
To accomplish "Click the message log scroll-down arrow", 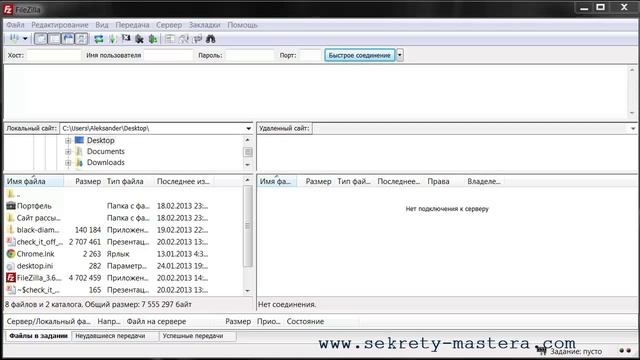I will 632,113.
